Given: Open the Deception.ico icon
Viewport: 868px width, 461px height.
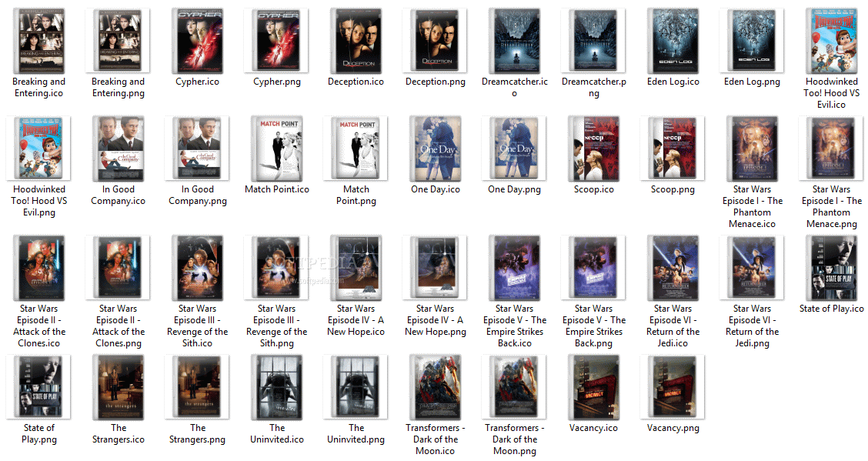Looking at the screenshot, I should 356,40.
